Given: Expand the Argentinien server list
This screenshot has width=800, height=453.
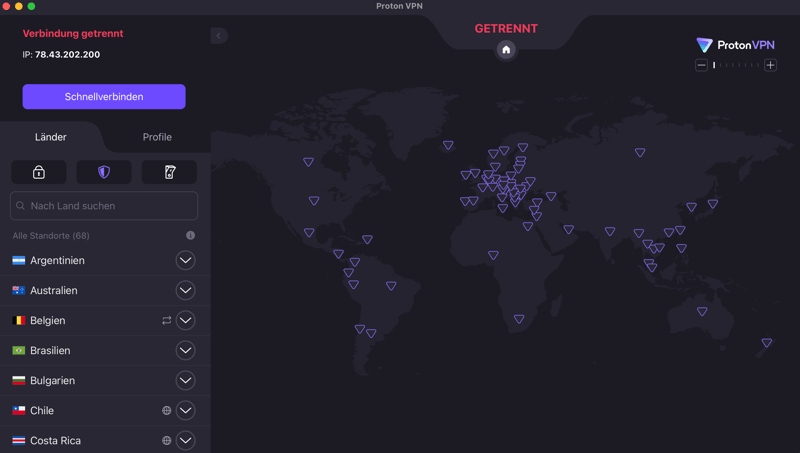Looking at the screenshot, I should click(185, 261).
